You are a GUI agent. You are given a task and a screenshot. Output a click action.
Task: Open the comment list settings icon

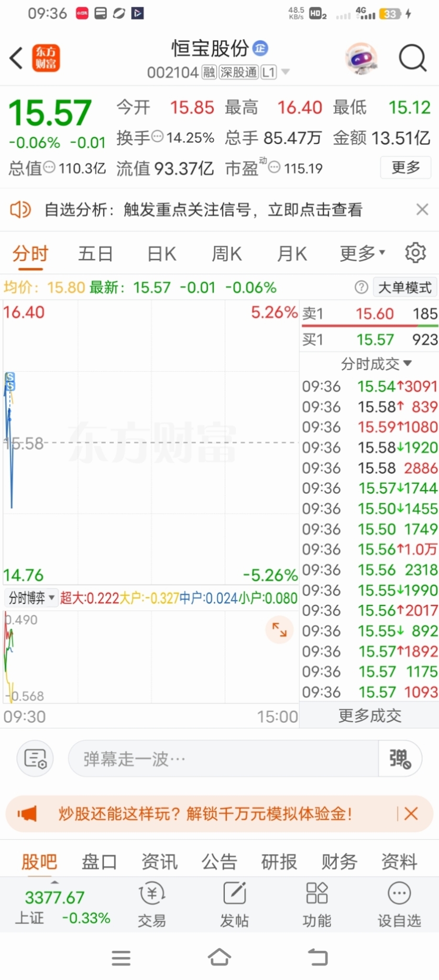pos(35,758)
